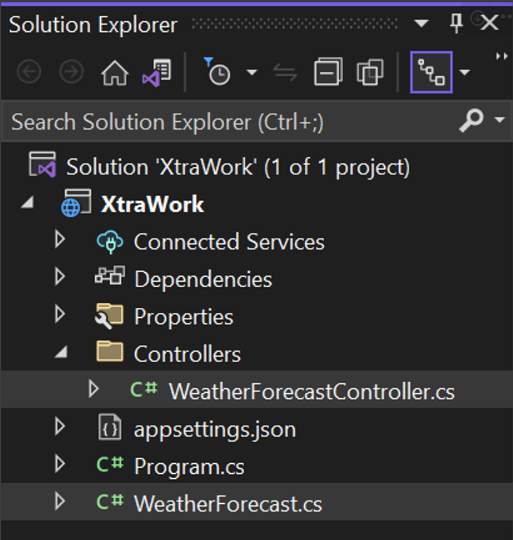Click the Back navigation arrow
This screenshot has height=540, width=513.
(29, 72)
